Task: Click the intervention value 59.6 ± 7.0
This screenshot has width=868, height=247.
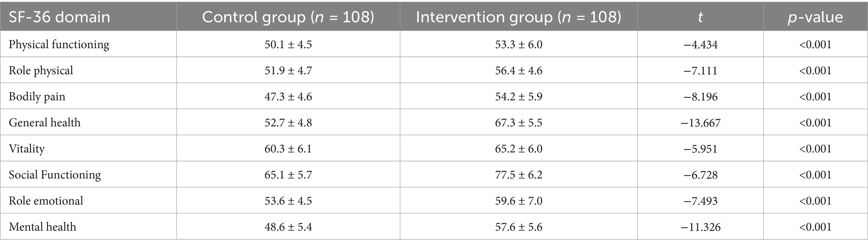Action: click(519, 201)
